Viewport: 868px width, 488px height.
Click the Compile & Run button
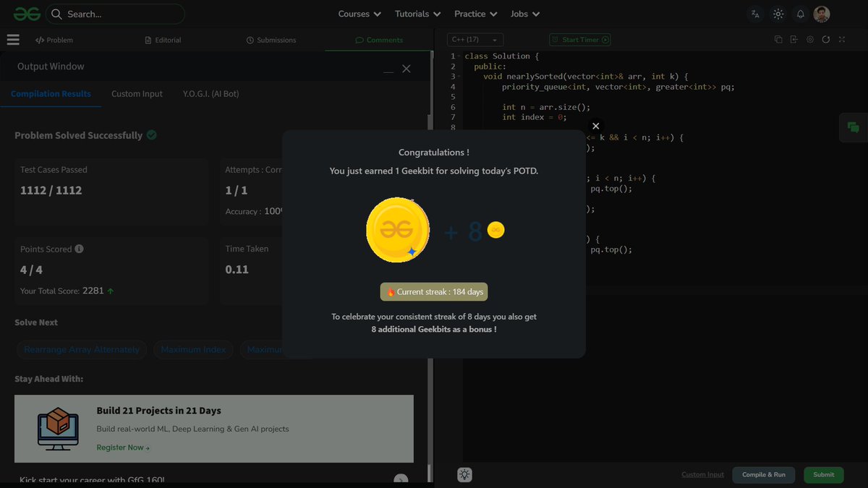tap(764, 475)
